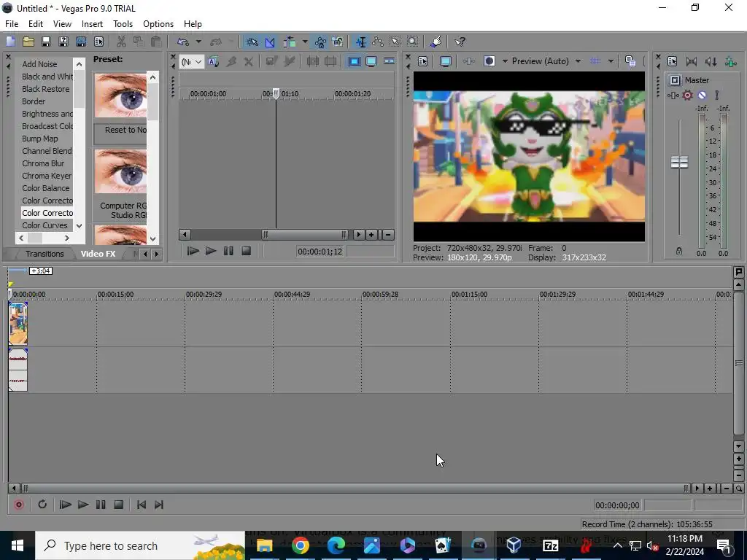Click the timeline horizontal zoom-in plus button
747x560 pixels.
(x=710, y=489)
